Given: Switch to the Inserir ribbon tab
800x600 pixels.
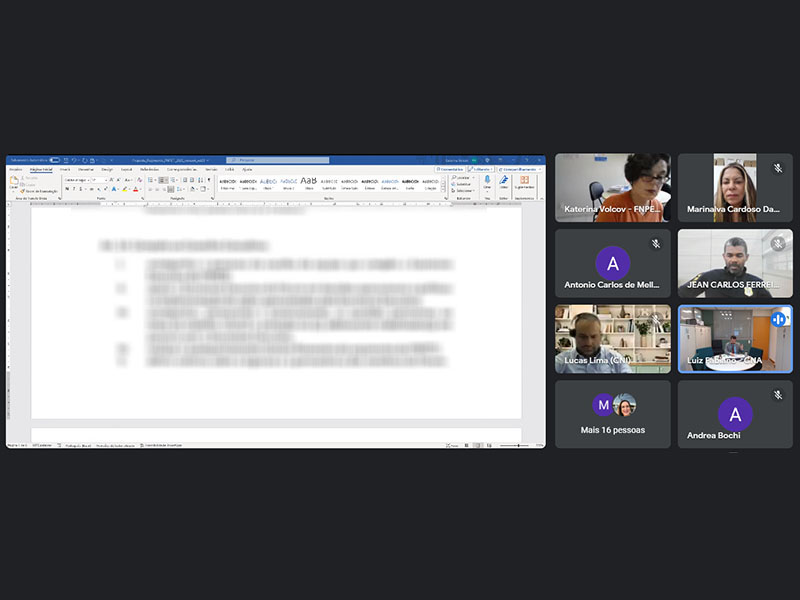Looking at the screenshot, I should [65, 169].
